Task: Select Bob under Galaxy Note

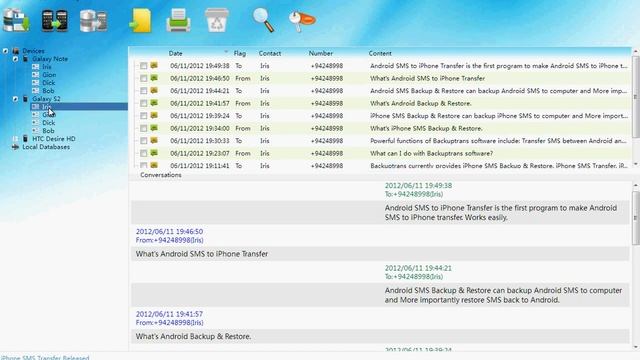Action: (48, 91)
